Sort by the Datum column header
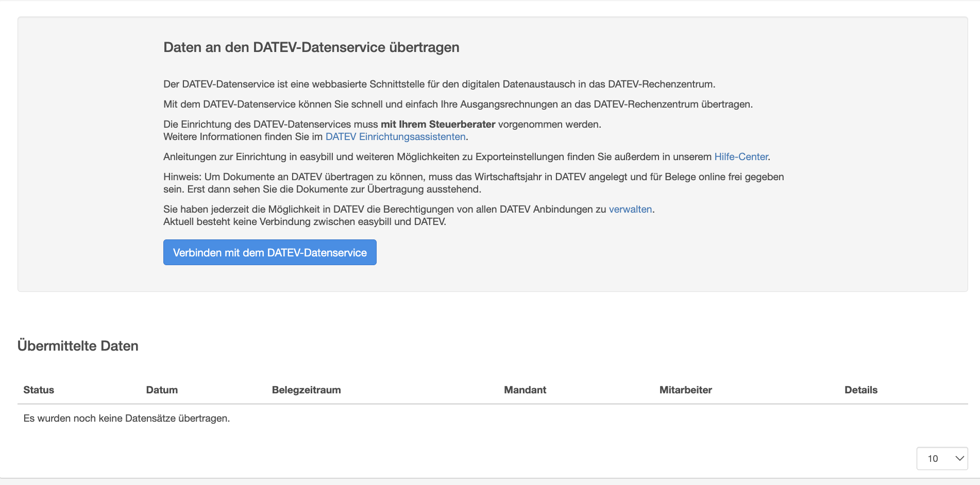Image resolution: width=980 pixels, height=485 pixels. tap(162, 390)
